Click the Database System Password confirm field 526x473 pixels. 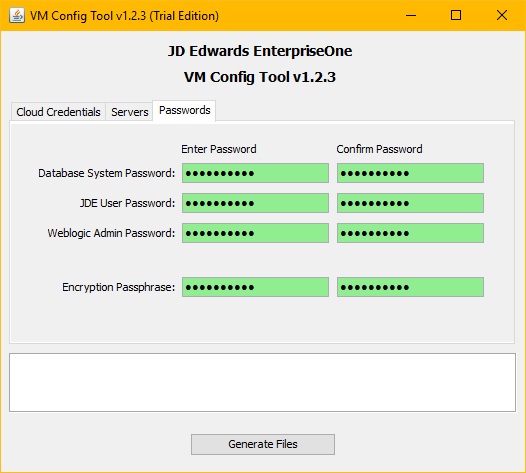410,173
